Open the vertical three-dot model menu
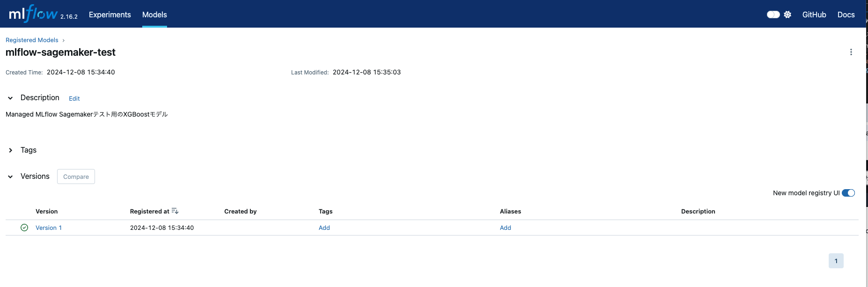Viewport: 868px width, 287px height. pyautogui.click(x=851, y=52)
